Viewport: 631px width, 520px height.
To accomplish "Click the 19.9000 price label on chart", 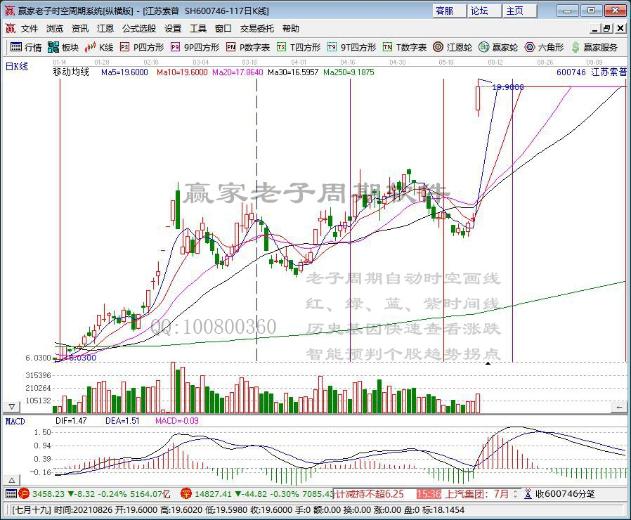I will coord(508,87).
